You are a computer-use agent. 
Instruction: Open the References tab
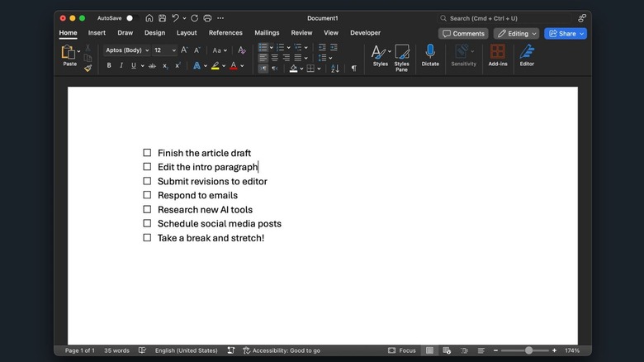tap(225, 33)
